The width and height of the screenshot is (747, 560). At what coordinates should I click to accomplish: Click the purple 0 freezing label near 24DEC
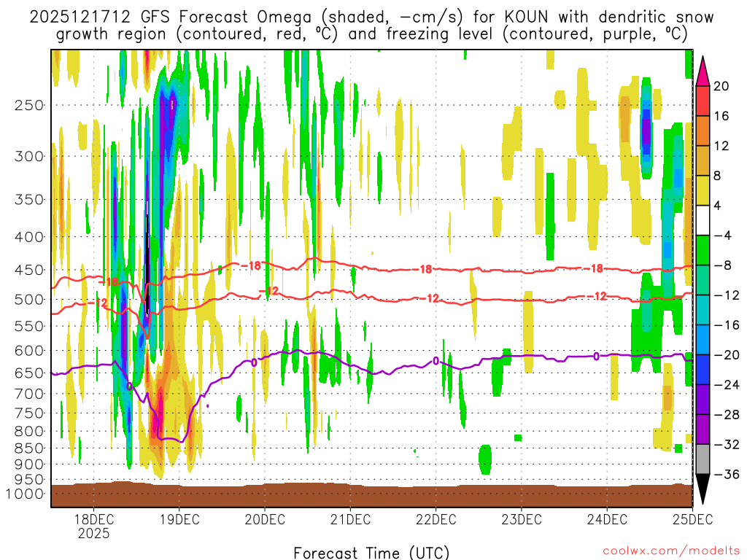click(597, 356)
